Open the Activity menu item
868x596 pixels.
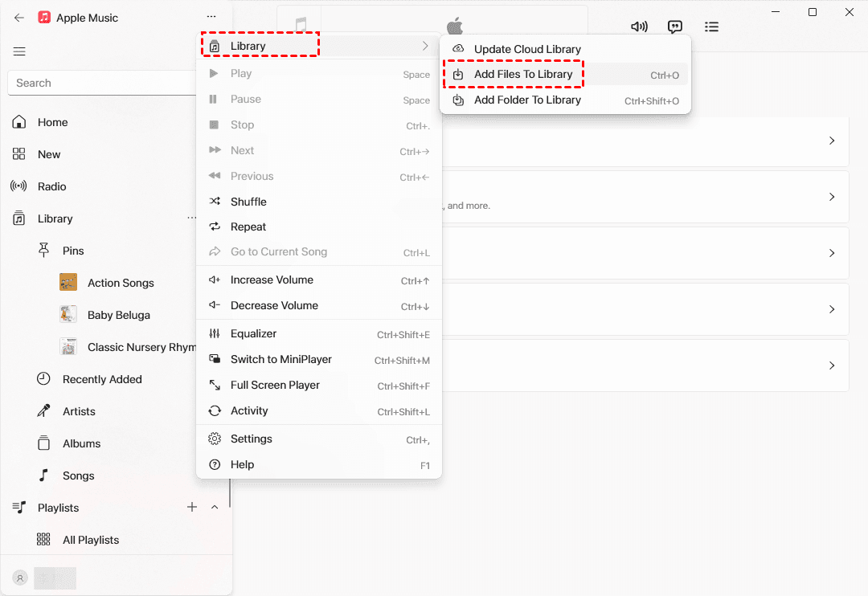(x=319, y=410)
